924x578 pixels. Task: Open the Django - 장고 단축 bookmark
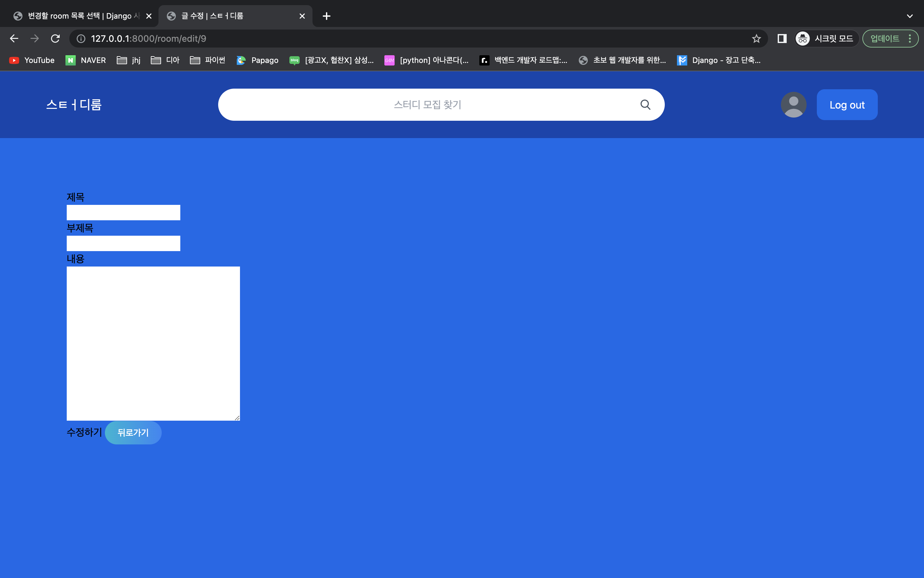click(x=719, y=60)
